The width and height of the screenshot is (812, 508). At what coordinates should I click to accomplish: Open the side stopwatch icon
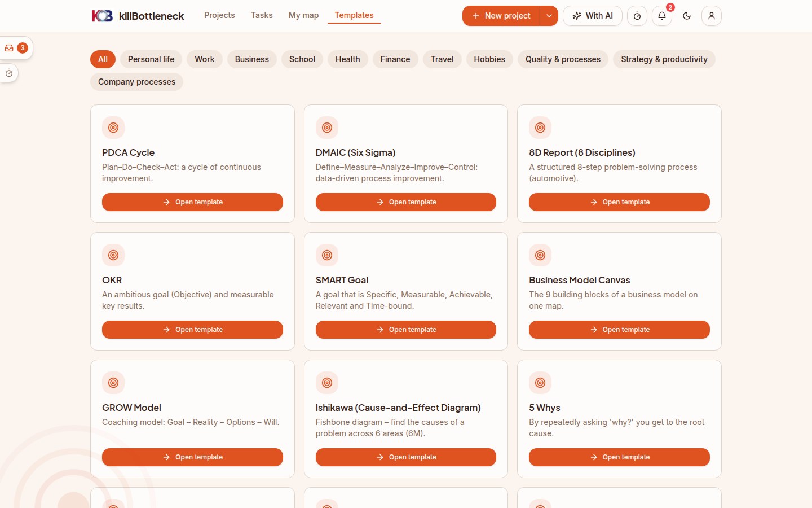coord(9,73)
